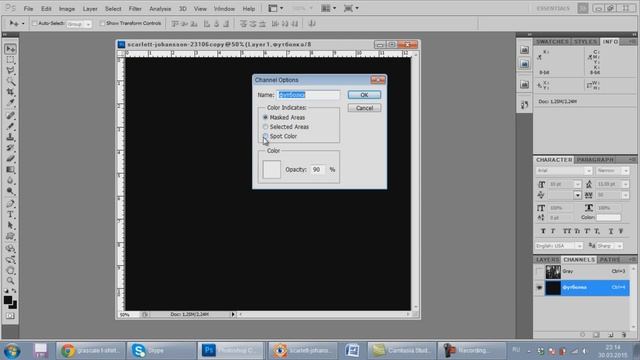The height and width of the screenshot is (360, 640).
Task: Open the Image menu
Action: point(67,9)
